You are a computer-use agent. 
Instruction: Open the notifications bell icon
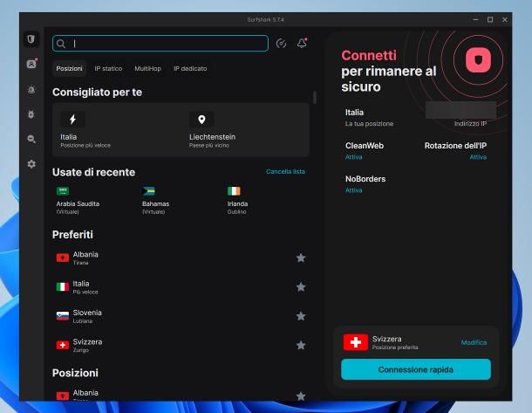[x=302, y=43]
